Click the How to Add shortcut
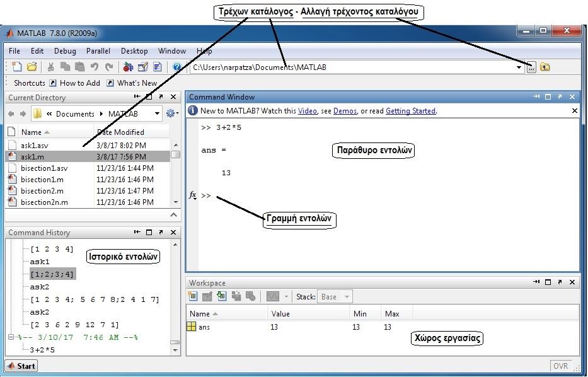The height and width of the screenshot is (377, 588). pyautogui.click(x=75, y=83)
